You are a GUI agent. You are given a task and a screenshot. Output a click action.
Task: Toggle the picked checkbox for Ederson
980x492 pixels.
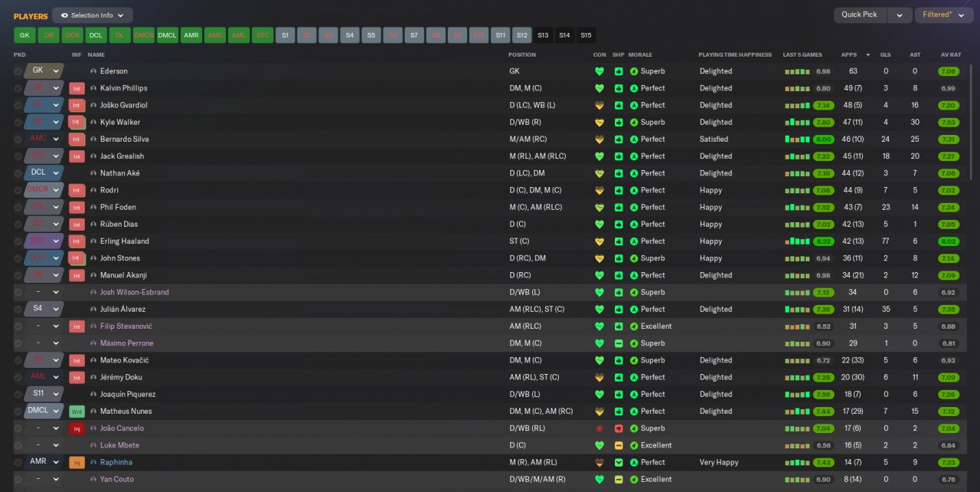[x=18, y=71]
